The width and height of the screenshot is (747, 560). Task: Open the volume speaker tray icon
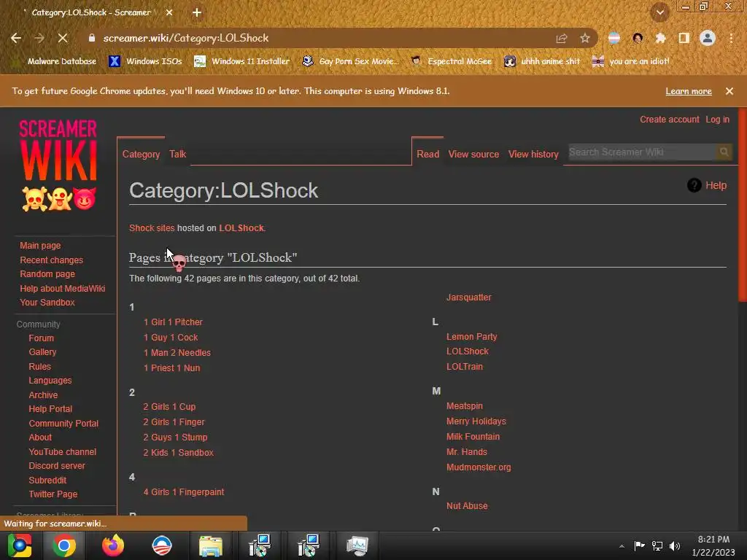[675, 546]
